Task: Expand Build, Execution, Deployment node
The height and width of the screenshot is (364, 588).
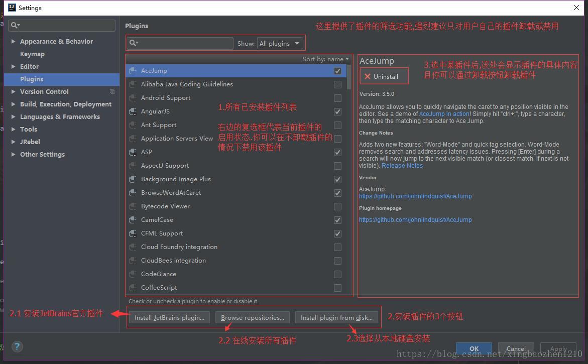Action: point(13,104)
